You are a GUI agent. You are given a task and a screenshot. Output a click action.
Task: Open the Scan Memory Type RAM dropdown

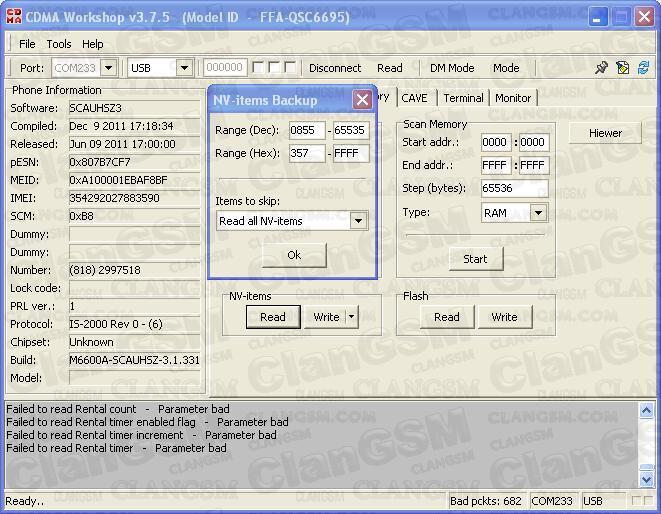[538, 213]
